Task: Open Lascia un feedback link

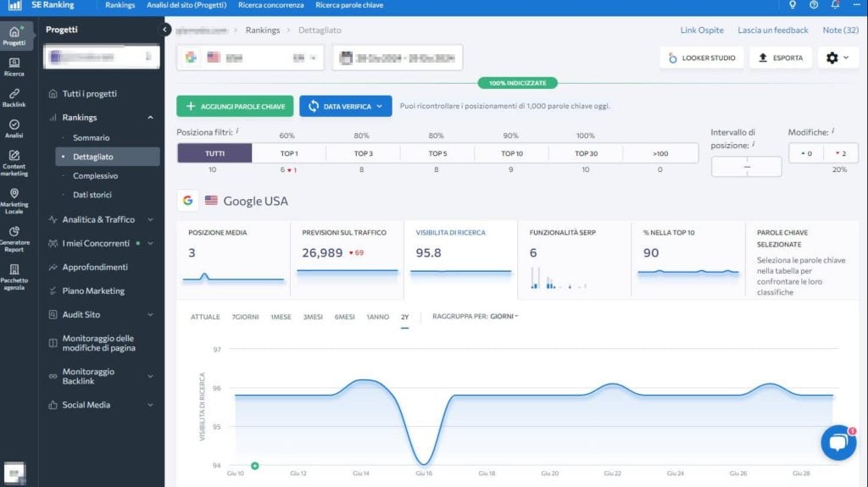Action: click(773, 30)
